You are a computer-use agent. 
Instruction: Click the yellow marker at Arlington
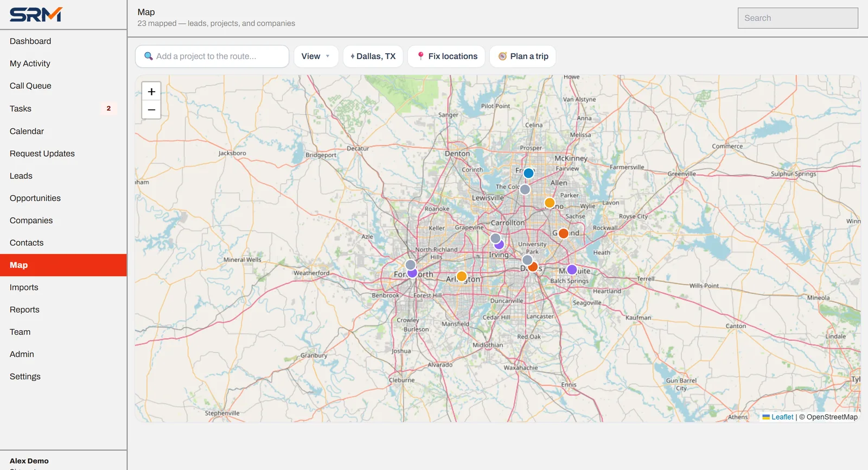(462, 276)
